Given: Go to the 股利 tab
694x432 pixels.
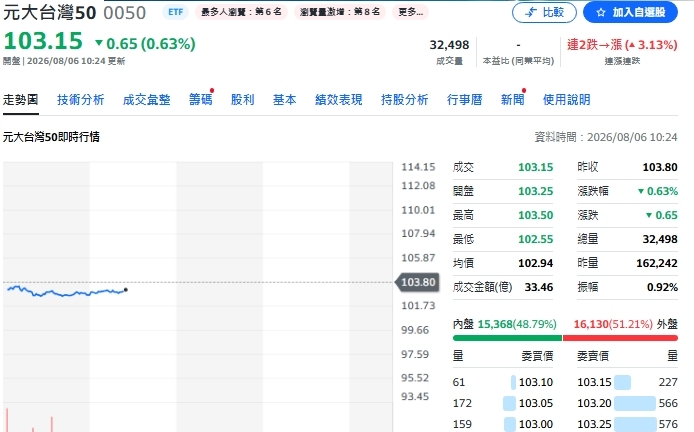Looking at the screenshot, I should 243,100.
